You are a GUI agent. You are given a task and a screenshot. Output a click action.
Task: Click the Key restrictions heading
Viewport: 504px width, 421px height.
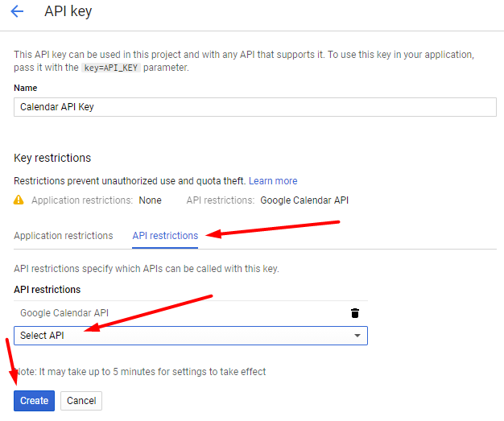52,158
